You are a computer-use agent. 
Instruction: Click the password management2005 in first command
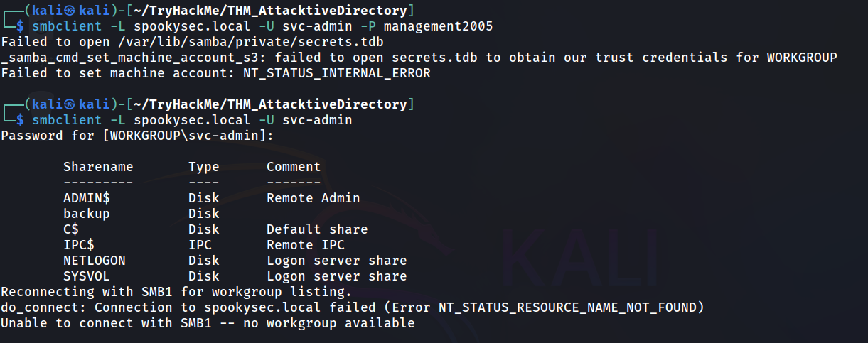(x=438, y=26)
